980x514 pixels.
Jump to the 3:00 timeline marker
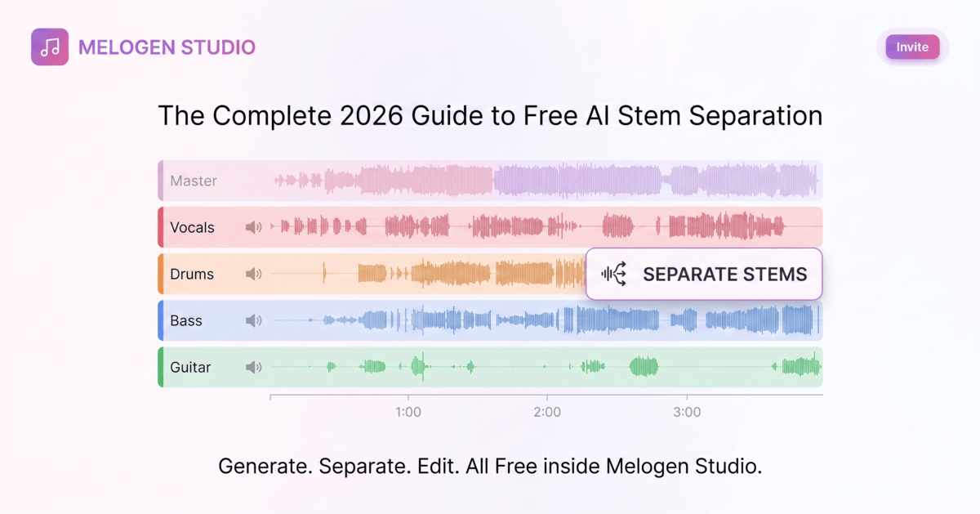click(x=687, y=412)
